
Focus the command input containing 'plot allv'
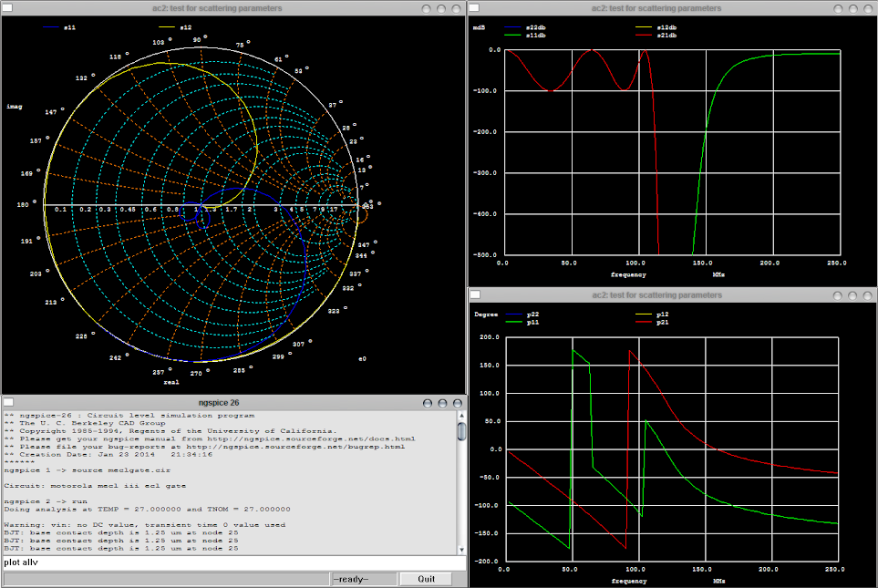coord(234,562)
